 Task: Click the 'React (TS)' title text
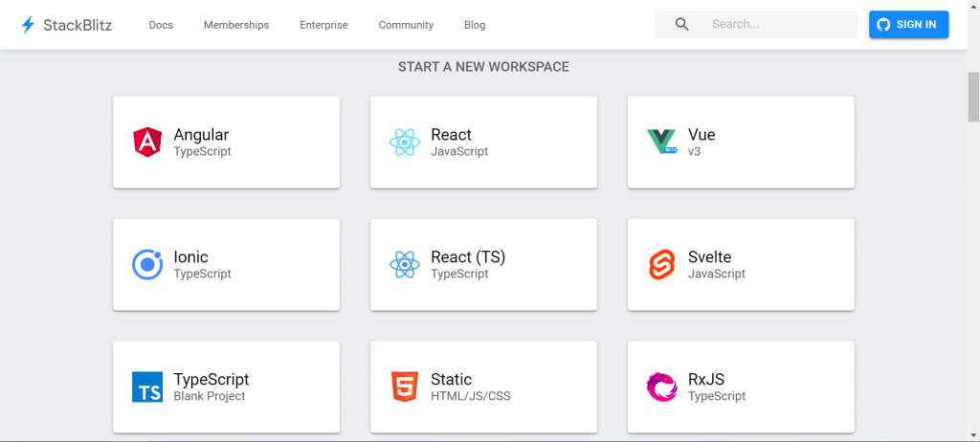[x=467, y=257]
